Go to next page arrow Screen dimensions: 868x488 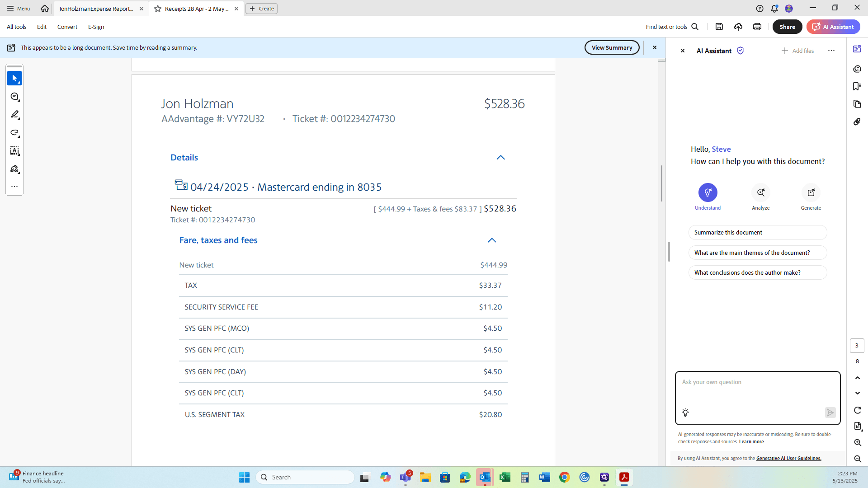point(858,393)
